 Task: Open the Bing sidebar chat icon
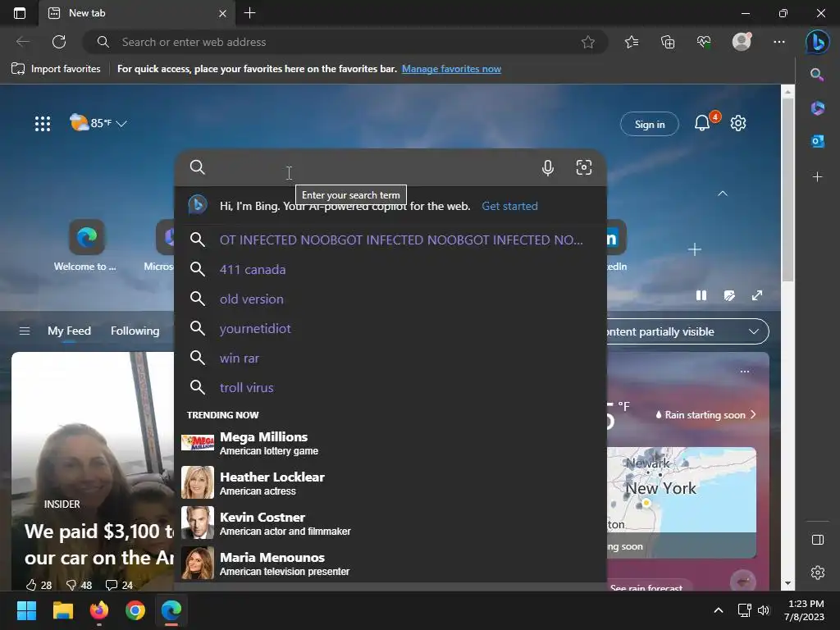(x=818, y=42)
